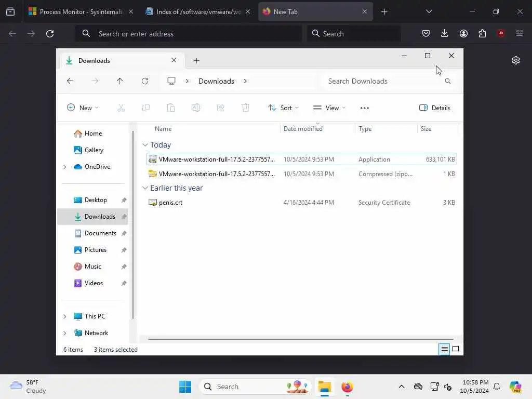The width and height of the screenshot is (532, 399).
Task: List all Firefox tabs dropdown
Action: [x=429, y=11]
